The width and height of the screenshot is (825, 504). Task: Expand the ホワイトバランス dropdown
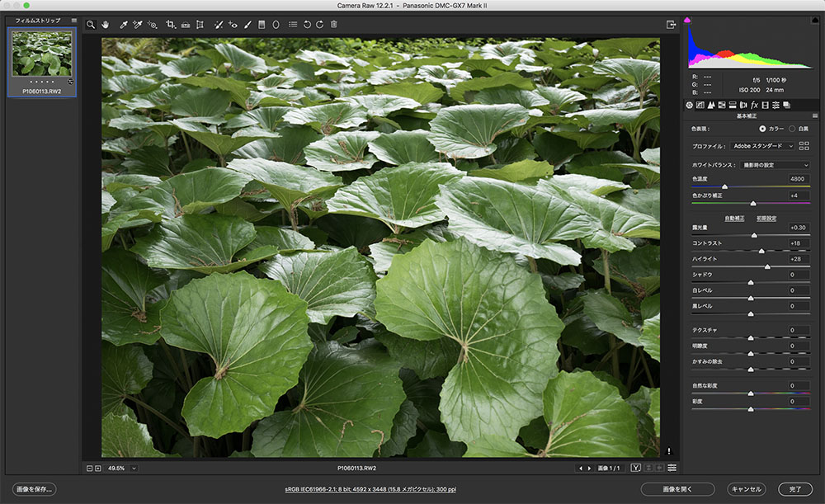click(x=776, y=165)
